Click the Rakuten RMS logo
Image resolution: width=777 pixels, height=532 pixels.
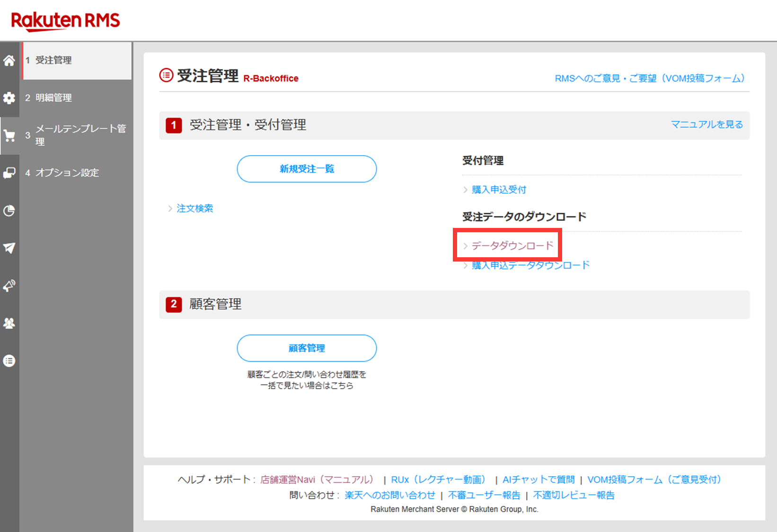(x=65, y=21)
